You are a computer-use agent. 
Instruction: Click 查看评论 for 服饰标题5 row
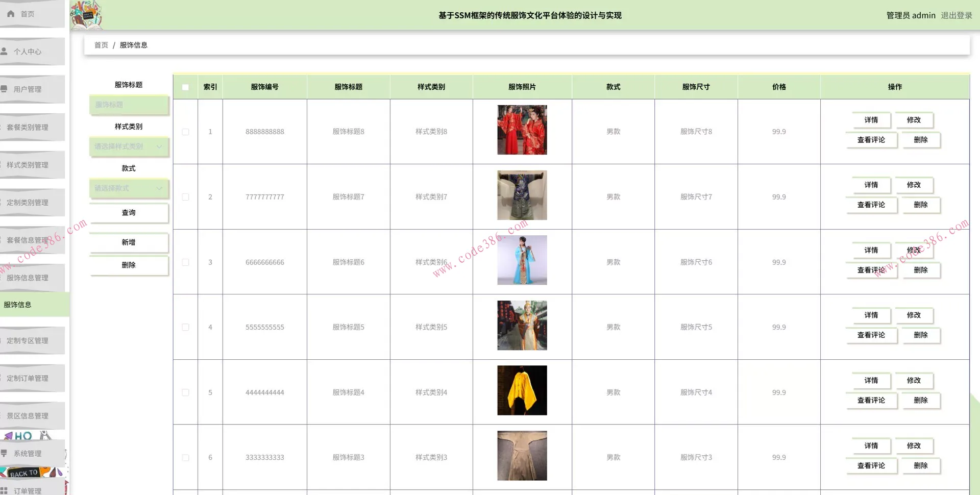coord(871,335)
